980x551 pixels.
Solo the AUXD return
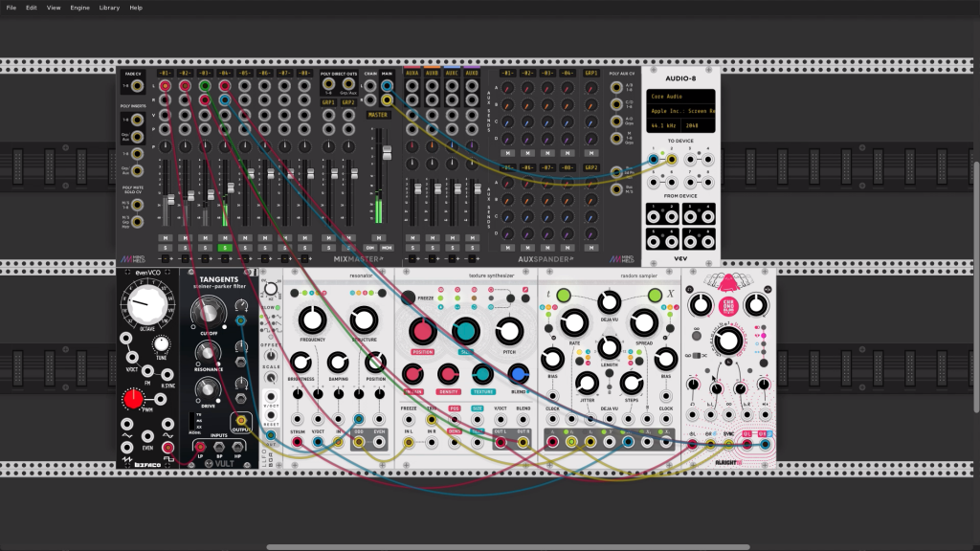click(473, 248)
